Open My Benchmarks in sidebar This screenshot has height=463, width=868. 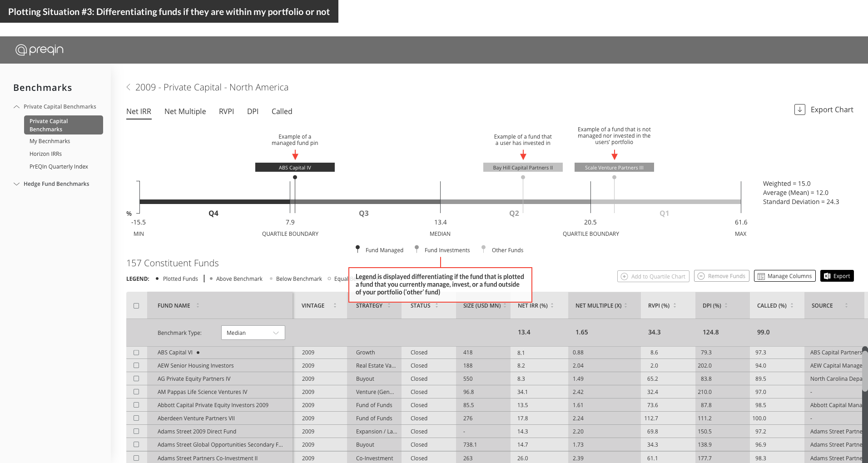point(50,141)
